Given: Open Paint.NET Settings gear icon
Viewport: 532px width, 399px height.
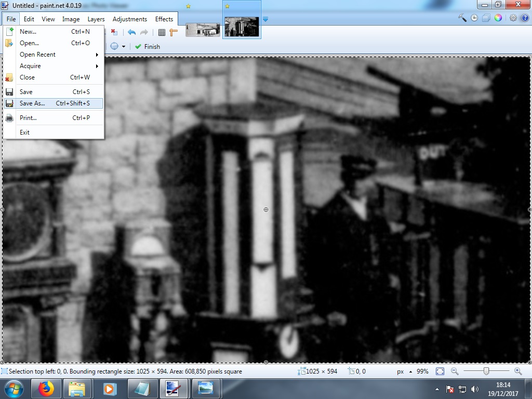Looking at the screenshot, I should click(x=513, y=17).
